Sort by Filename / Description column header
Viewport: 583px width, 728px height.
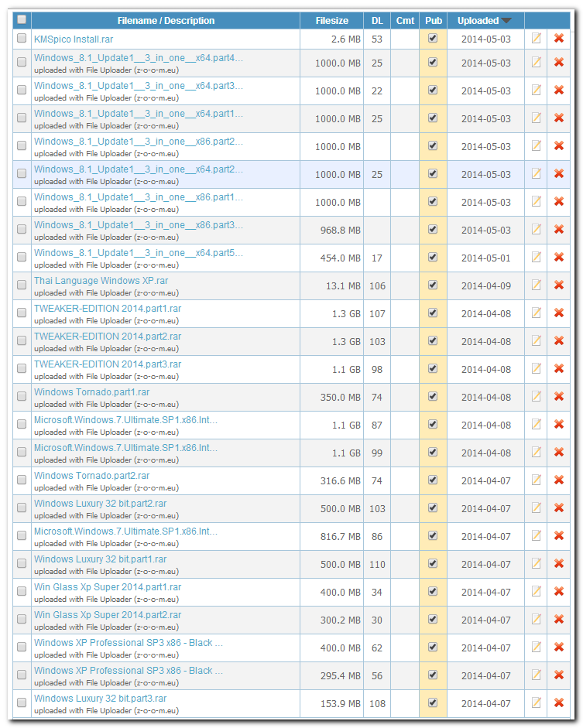coord(166,20)
